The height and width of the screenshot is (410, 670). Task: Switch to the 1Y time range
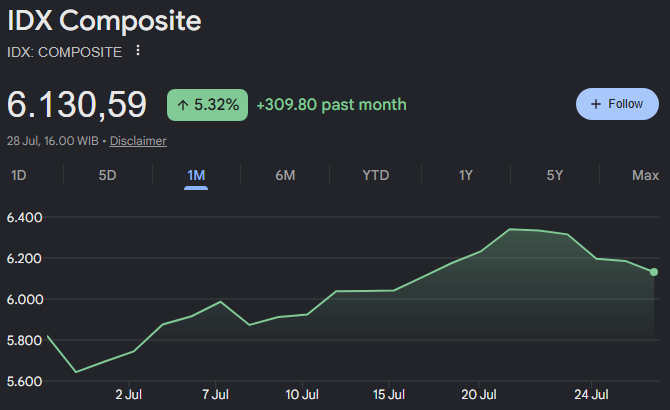coord(466,175)
